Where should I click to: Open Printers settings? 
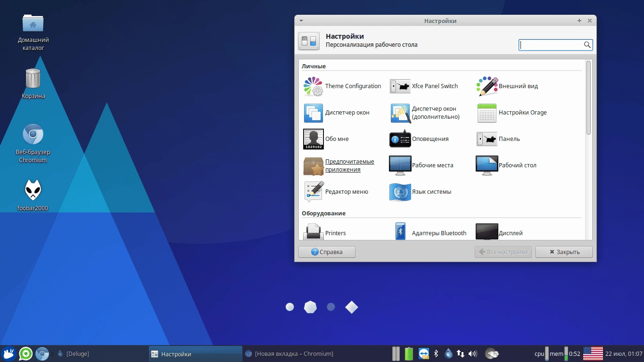324,233
